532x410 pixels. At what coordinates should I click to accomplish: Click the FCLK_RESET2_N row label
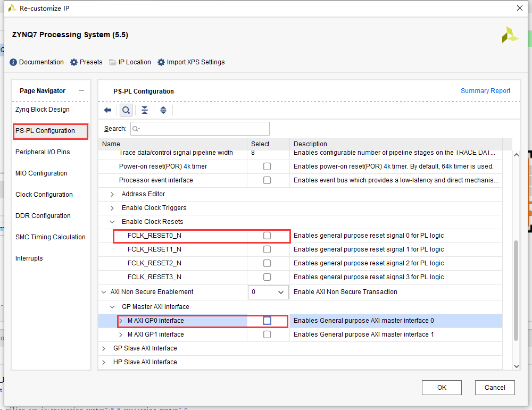point(154,263)
